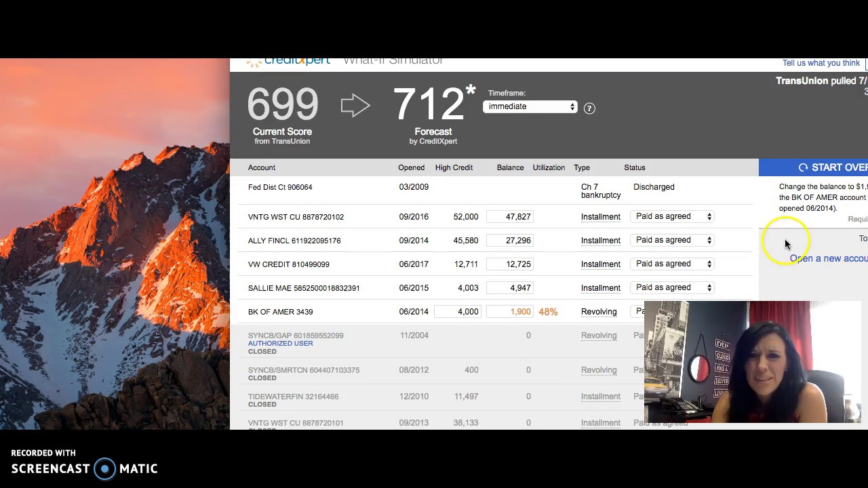Select the closed SYNCB/GAP 601859552099 account
Viewport: 868px width, 488px height.
[x=296, y=335]
